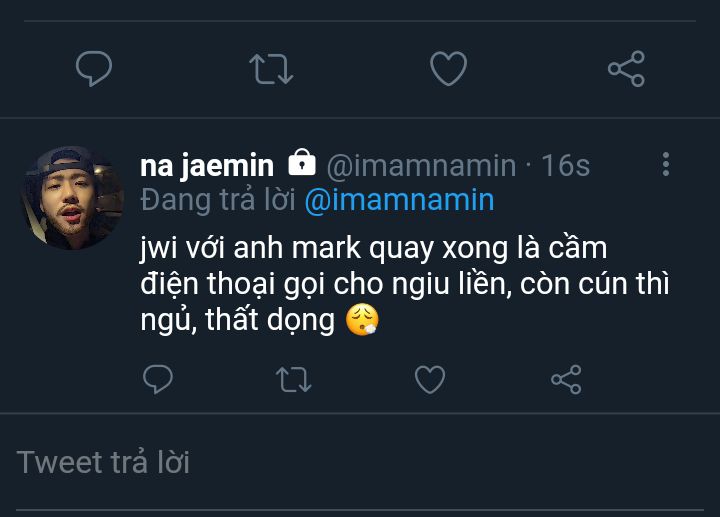
Task: Reply to the main tweet above
Action: pos(94,69)
